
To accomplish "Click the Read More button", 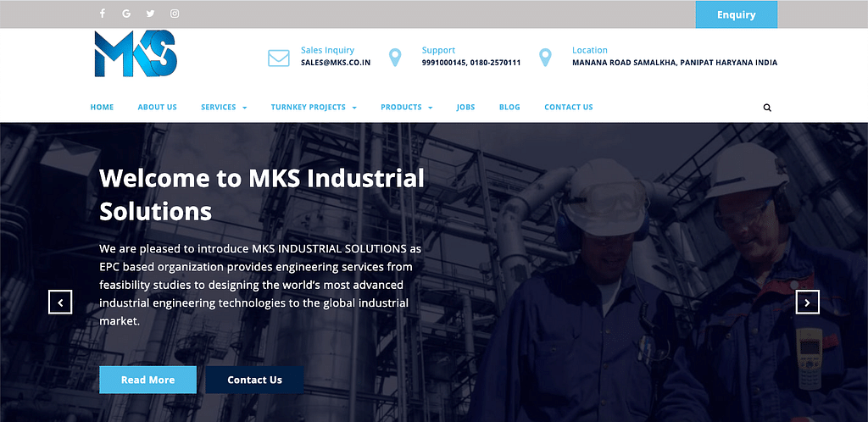I will coord(147,380).
